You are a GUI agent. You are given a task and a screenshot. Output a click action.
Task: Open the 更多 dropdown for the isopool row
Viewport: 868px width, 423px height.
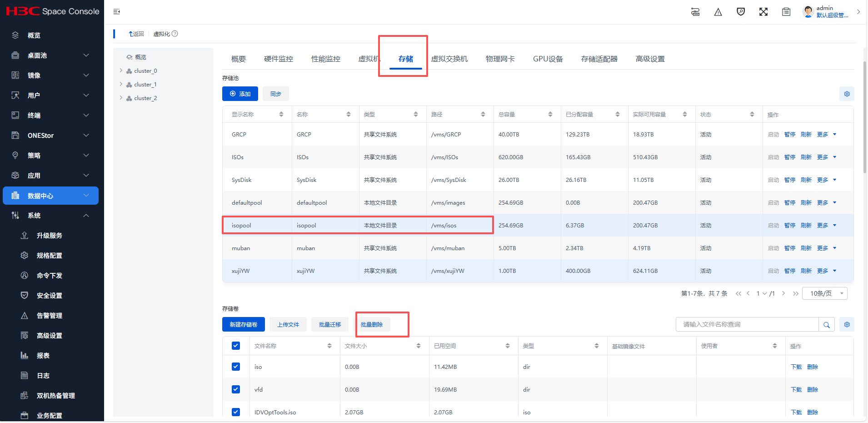click(827, 226)
